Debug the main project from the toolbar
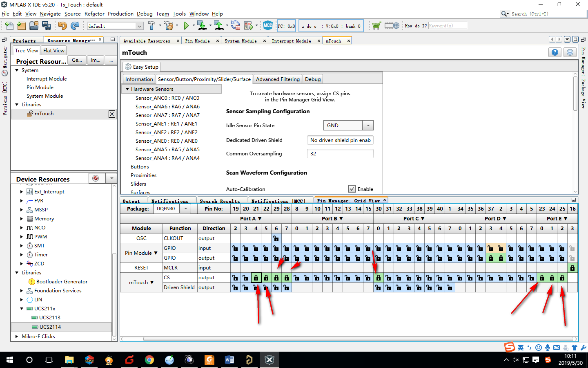This screenshot has width=588, height=368. (248, 26)
